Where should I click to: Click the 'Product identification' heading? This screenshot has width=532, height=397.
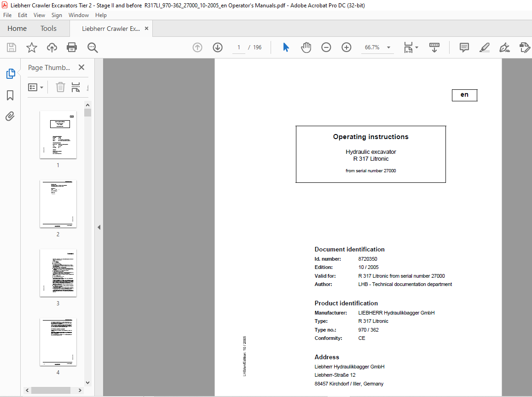pyautogui.click(x=346, y=303)
